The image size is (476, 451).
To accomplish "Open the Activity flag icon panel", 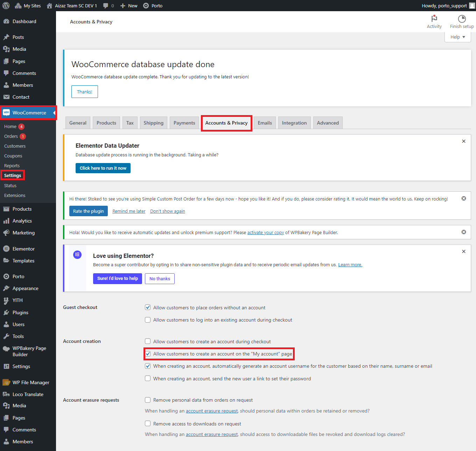I will (x=434, y=19).
